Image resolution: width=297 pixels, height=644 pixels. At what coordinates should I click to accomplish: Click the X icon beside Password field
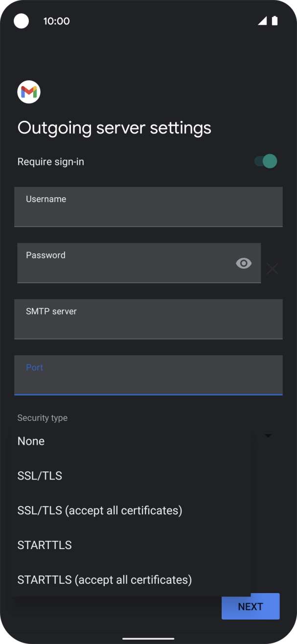pyautogui.click(x=273, y=268)
